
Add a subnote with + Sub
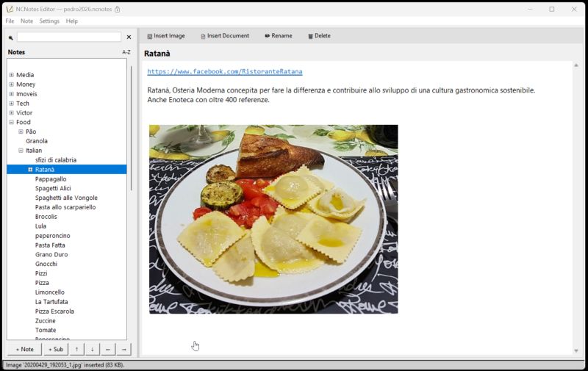pos(56,349)
